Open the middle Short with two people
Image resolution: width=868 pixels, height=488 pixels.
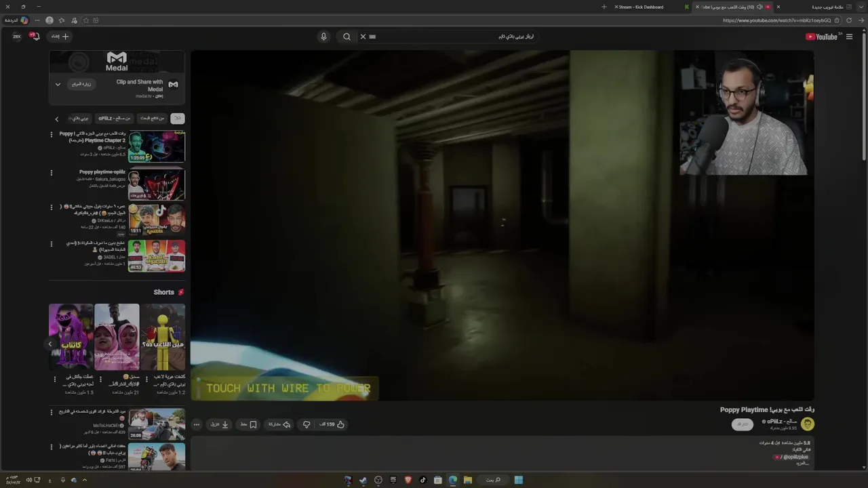pos(117,337)
